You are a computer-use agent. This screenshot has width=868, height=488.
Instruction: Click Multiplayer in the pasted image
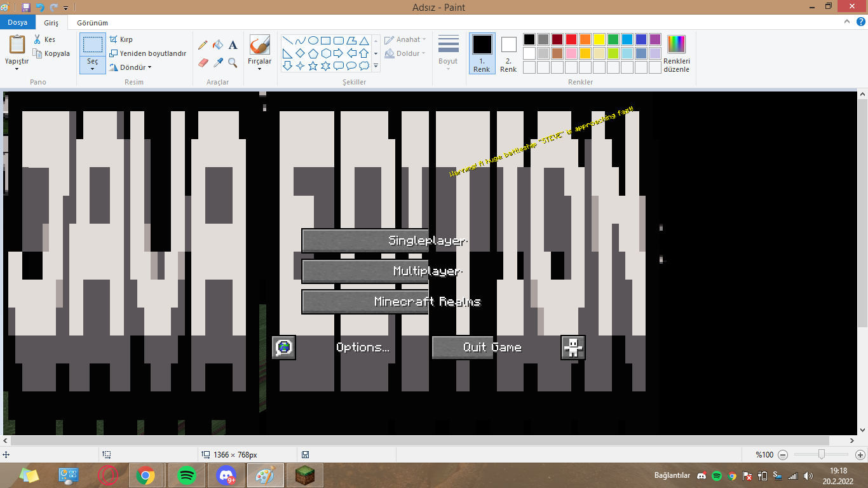[428, 271]
